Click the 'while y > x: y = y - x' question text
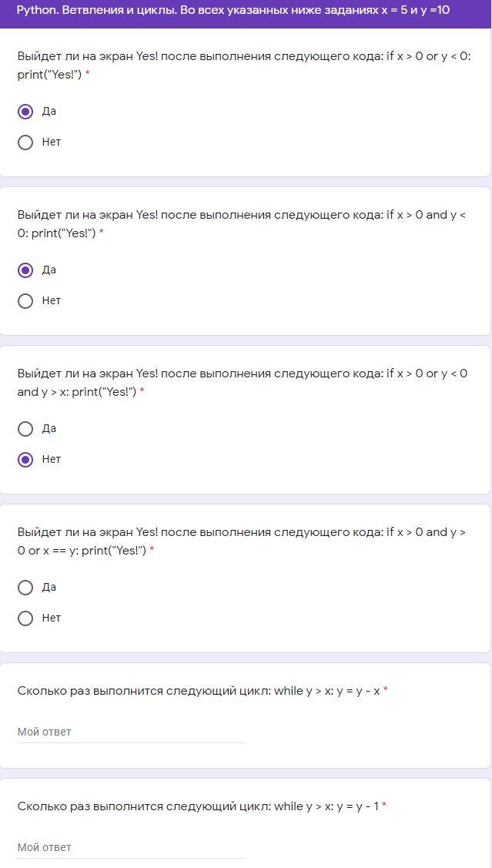Image resolution: width=492 pixels, height=868 pixels. (199, 691)
